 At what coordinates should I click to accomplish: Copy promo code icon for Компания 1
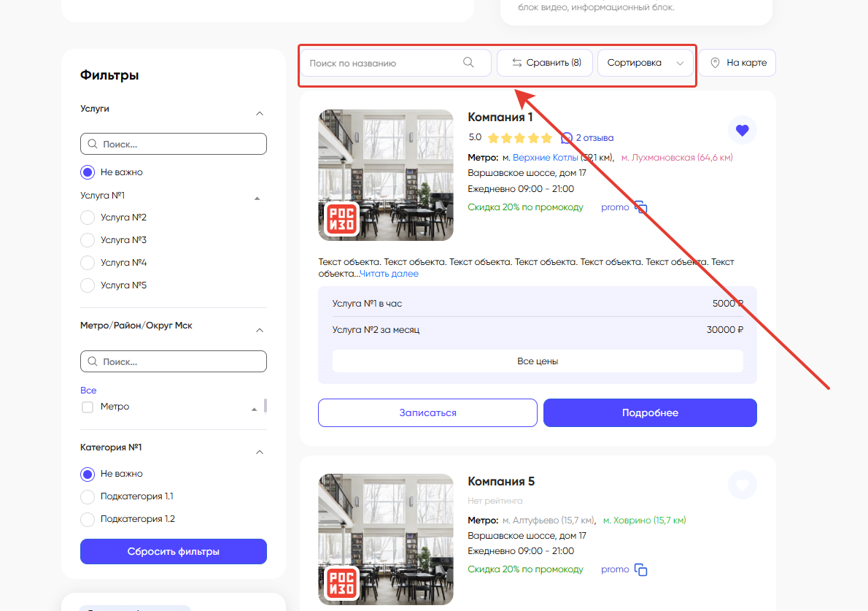tap(640, 207)
